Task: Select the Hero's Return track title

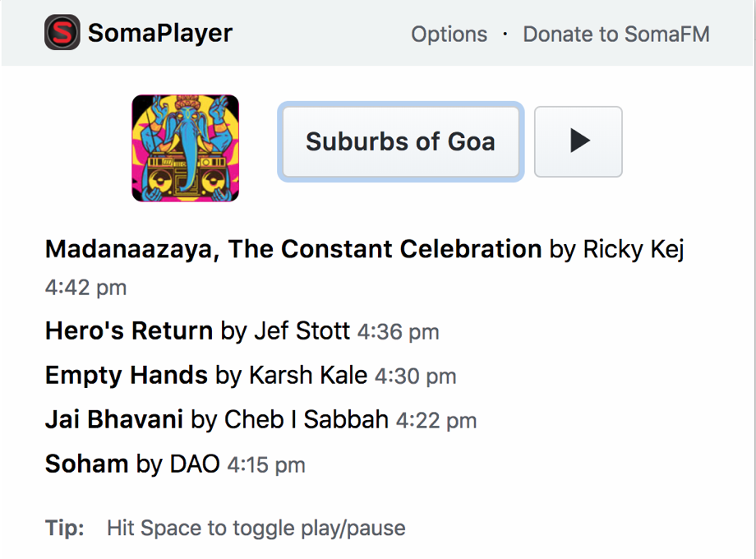Action: pos(129,331)
